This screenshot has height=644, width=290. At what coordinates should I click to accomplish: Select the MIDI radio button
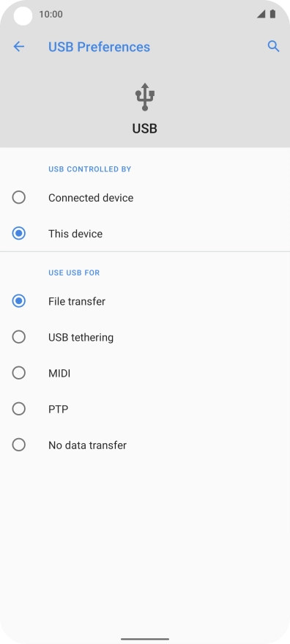[x=19, y=373]
